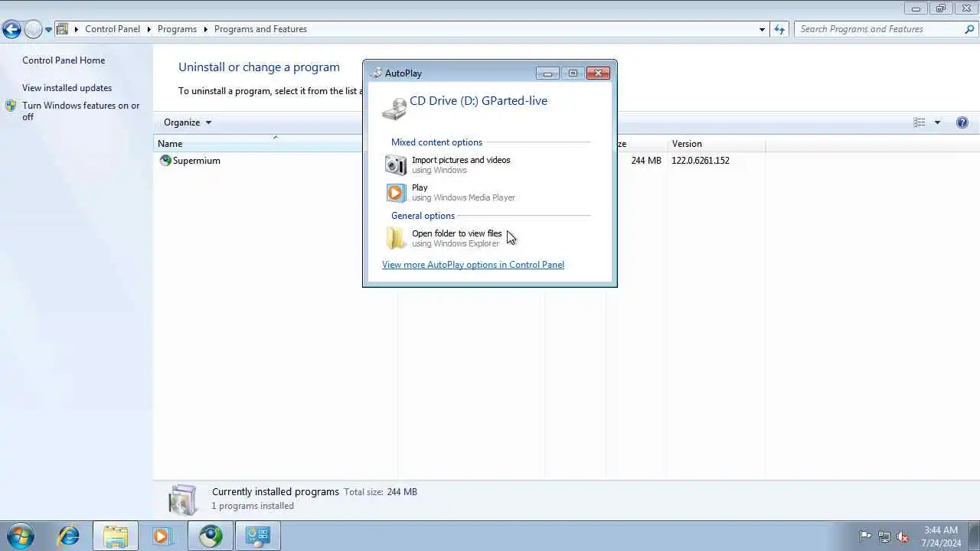Open the Windows Start button

tap(21, 536)
